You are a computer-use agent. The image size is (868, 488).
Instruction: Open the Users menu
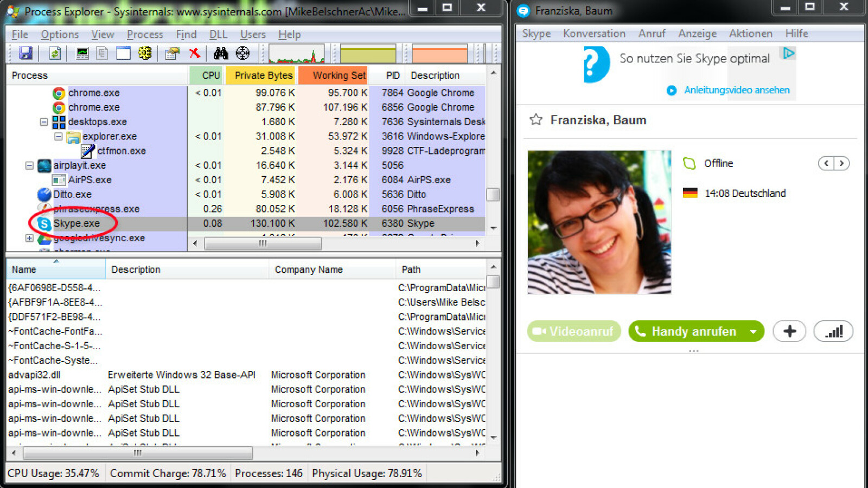click(x=253, y=34)
